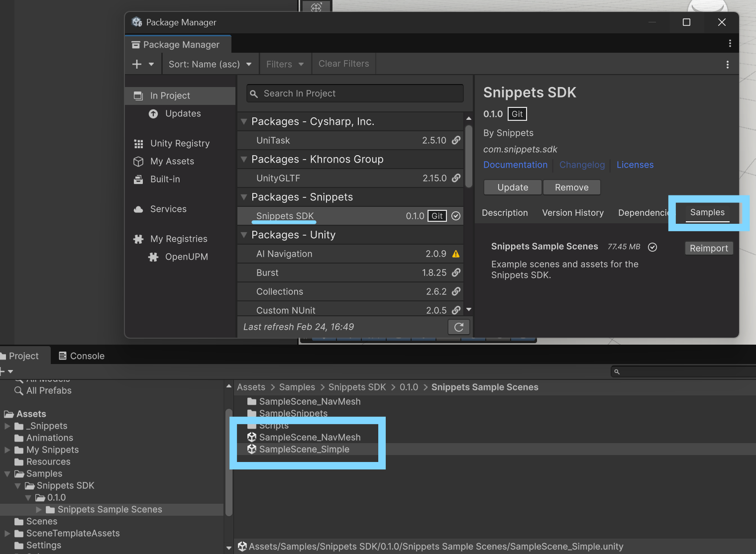Screen dimensions: 756x554
Task: Open the Licenses link
Action: (x=635, y=165)
